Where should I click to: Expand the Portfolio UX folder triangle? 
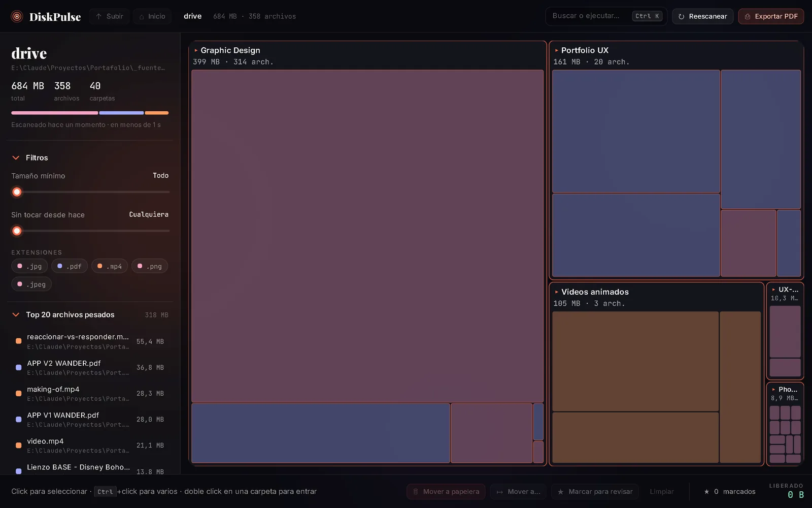click(557, 51)
